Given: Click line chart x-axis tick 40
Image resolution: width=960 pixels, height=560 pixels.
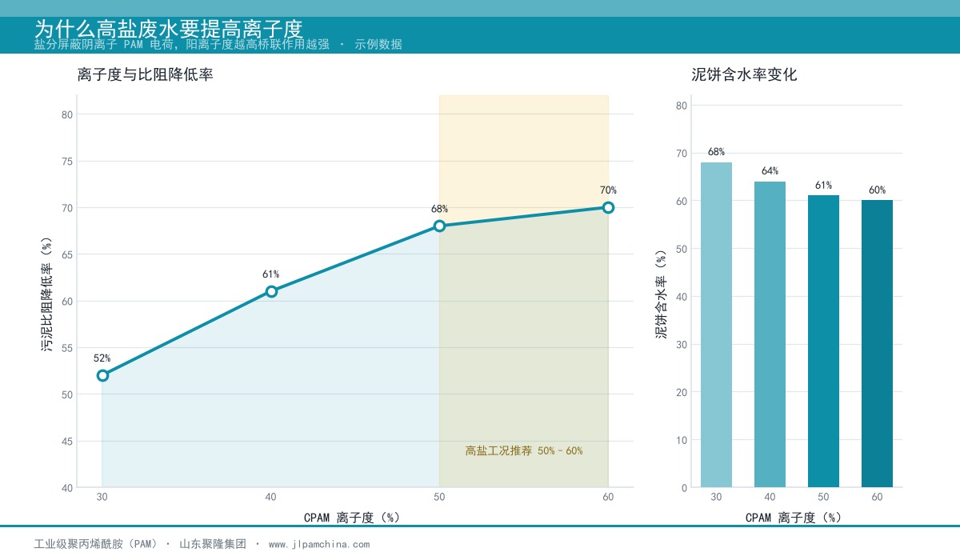Looking at the screenshot, I should point(271,498).
